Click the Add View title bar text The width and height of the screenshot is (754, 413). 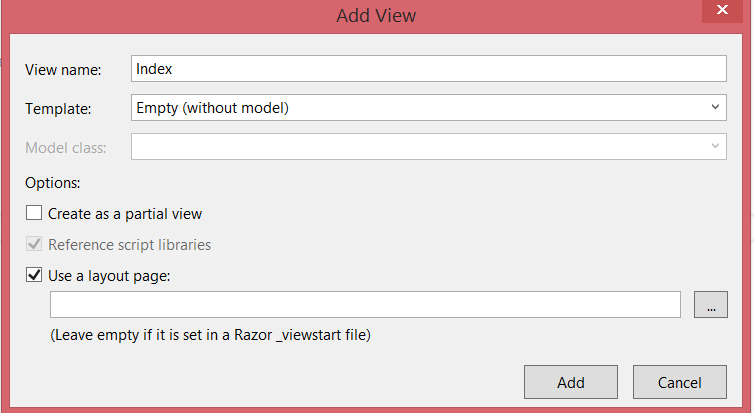376,15
